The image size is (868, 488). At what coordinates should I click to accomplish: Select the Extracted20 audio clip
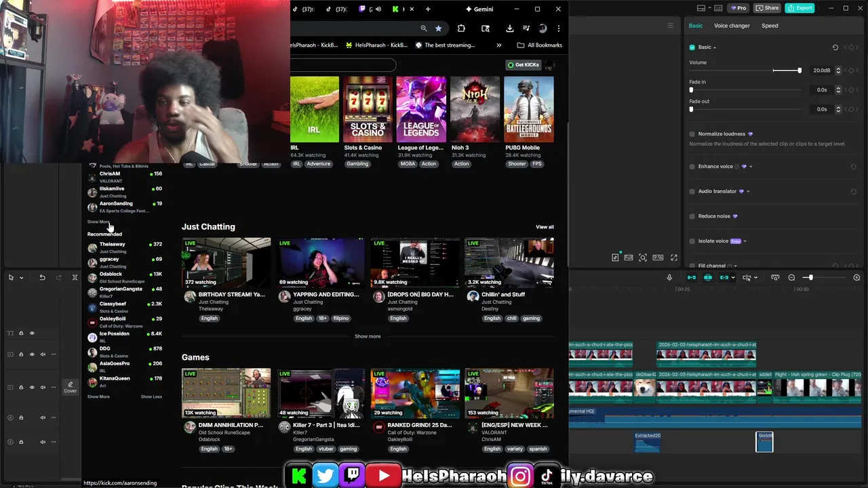pyautogui.click(x=648, y=442)
